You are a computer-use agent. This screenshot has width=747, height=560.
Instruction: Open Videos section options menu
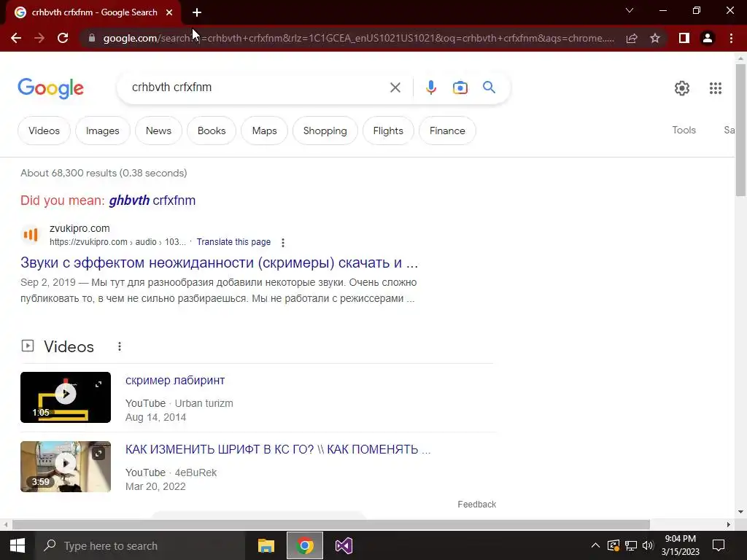pyautogui.click(x=119, y=346)
